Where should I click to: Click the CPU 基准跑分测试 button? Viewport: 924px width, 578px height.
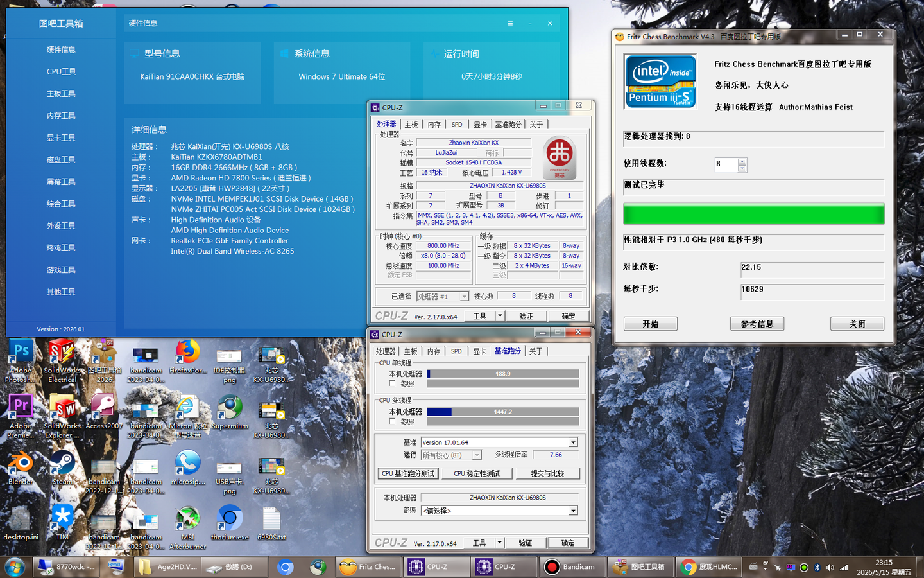408,473
